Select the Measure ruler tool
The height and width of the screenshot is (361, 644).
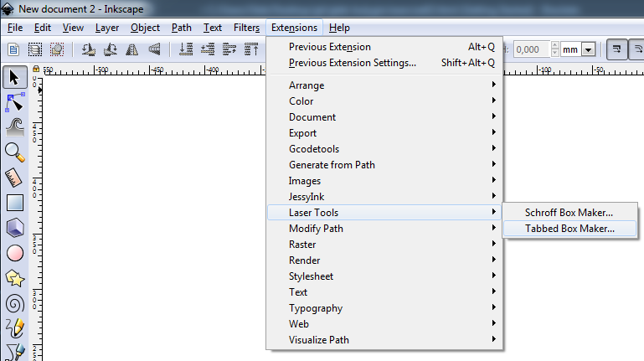pos(14,177)
